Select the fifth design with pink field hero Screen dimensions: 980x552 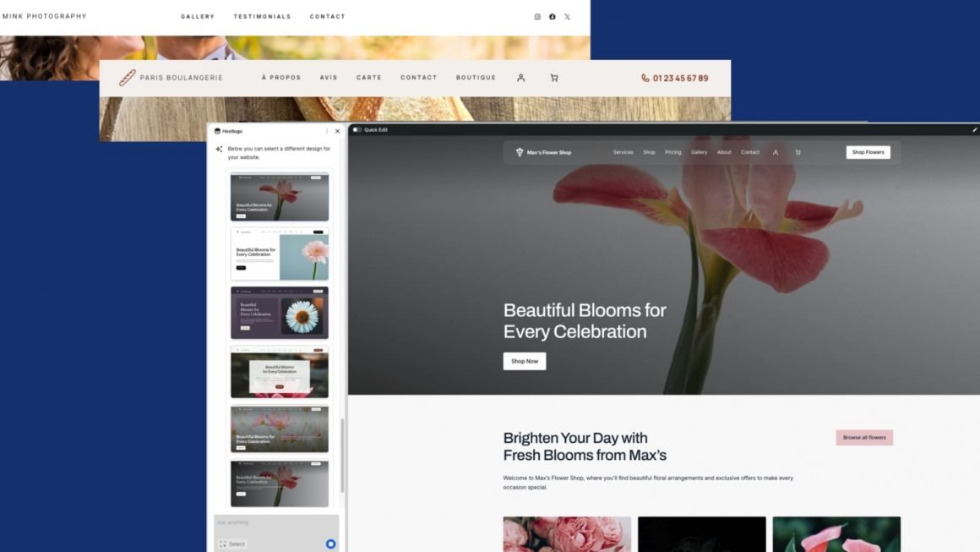tap(280, 429)
